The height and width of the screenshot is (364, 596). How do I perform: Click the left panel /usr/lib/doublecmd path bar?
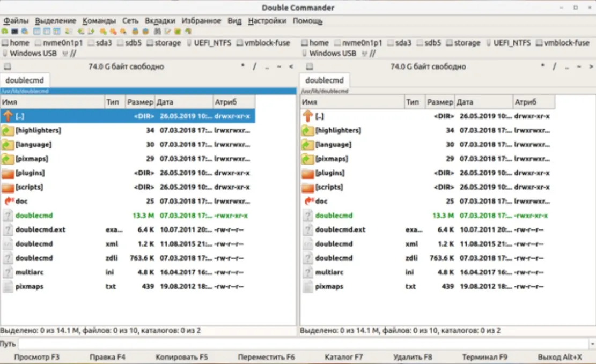[x=148, y=91]
